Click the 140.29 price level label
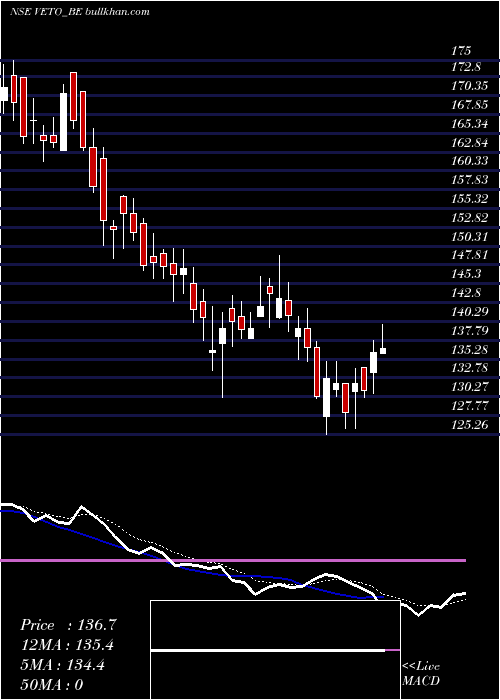Screen dimensions: 500x700 tap(470, 311)
